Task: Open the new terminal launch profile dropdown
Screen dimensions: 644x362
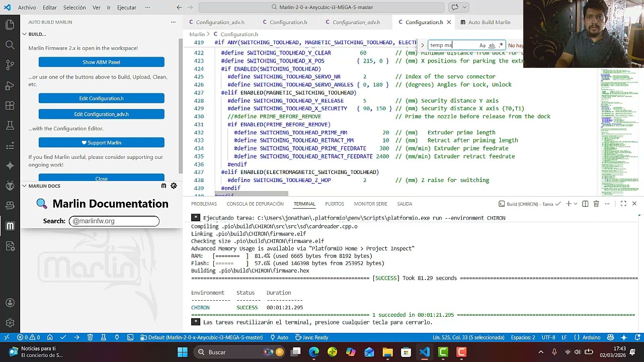Action: pyautogui.click(x=576, y=204)
